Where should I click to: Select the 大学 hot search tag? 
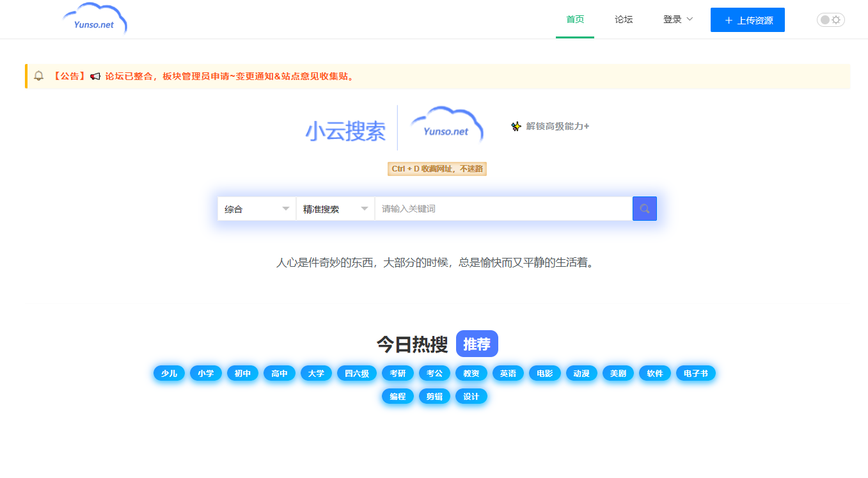click(x=316, y=373)
